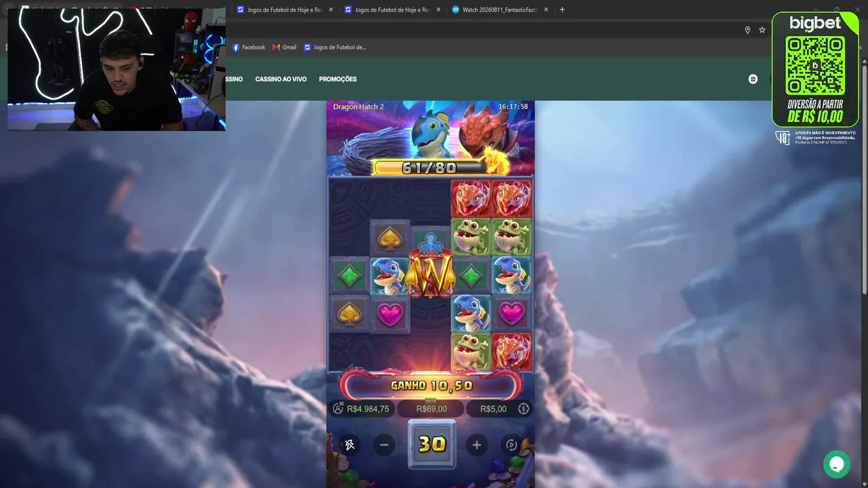Close the Watch 20260811_FantasticFast tab
868x488 pixels.
pyautogui.click(x=546, y=9)
